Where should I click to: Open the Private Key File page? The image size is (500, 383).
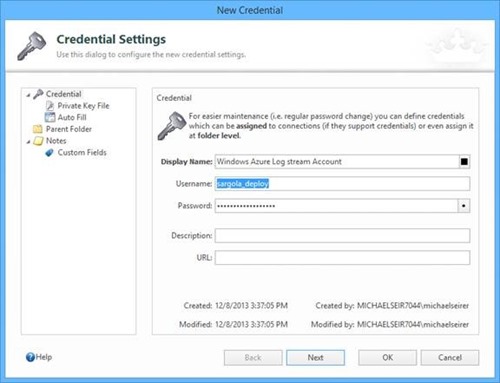(83, 106)
